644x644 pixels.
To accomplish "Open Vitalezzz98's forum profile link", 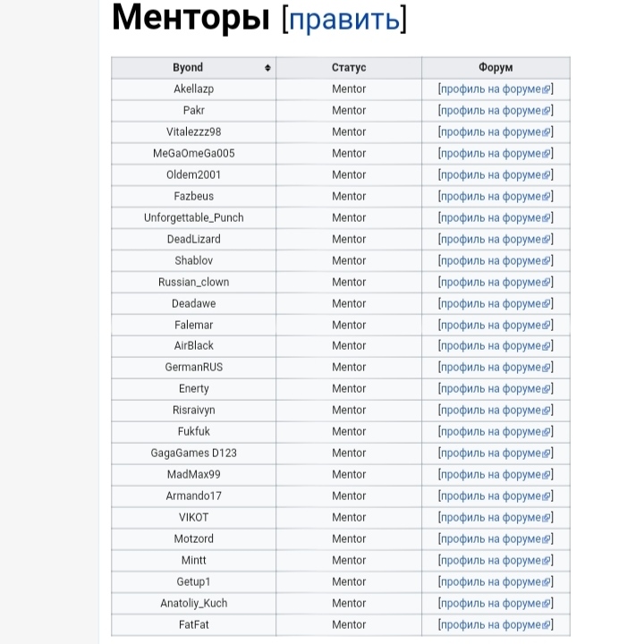I will [496, 131].
